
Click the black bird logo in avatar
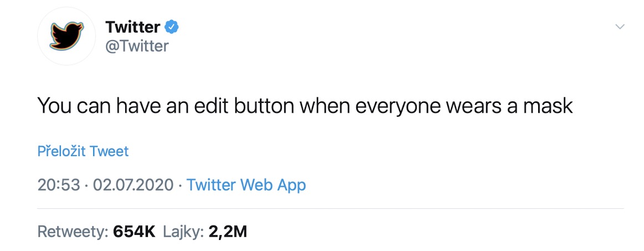[67, 35]
